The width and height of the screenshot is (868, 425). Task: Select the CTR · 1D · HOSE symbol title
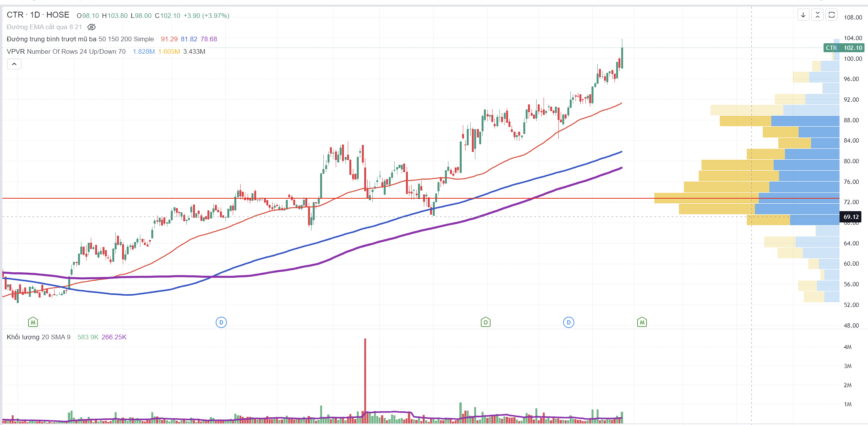pos(38,15)
